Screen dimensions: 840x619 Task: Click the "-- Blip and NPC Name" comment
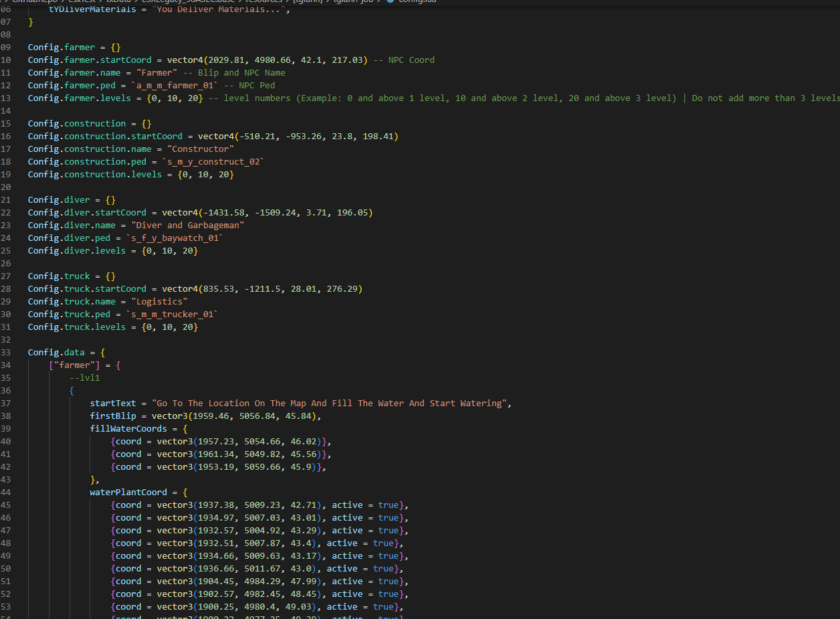click(234, 73)
